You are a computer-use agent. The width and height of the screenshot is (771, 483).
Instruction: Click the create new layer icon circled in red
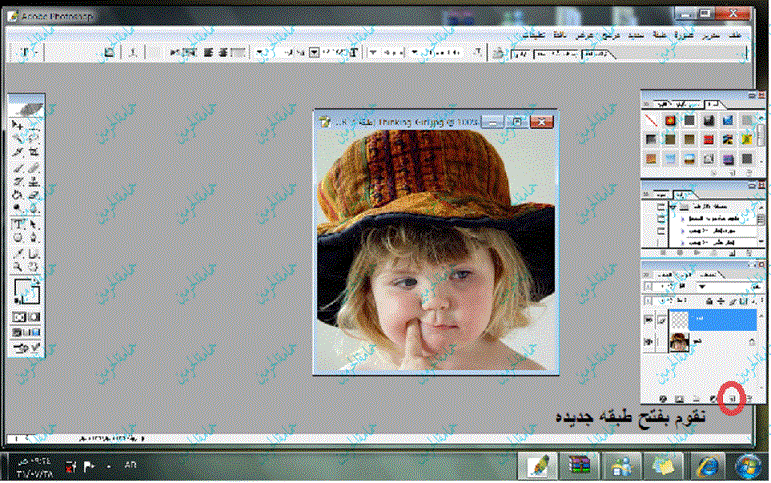click(730, 397)
